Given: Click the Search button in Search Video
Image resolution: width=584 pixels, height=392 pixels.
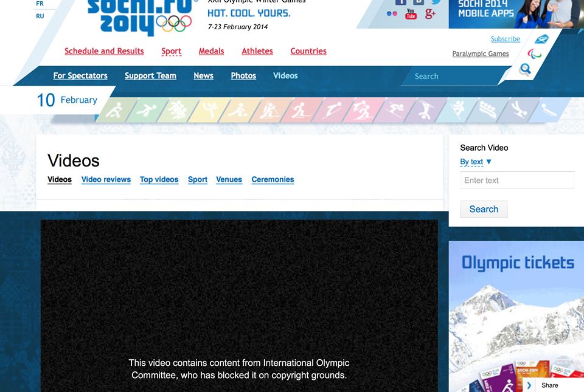Looking at the screenshot, I should coord(484,209).
